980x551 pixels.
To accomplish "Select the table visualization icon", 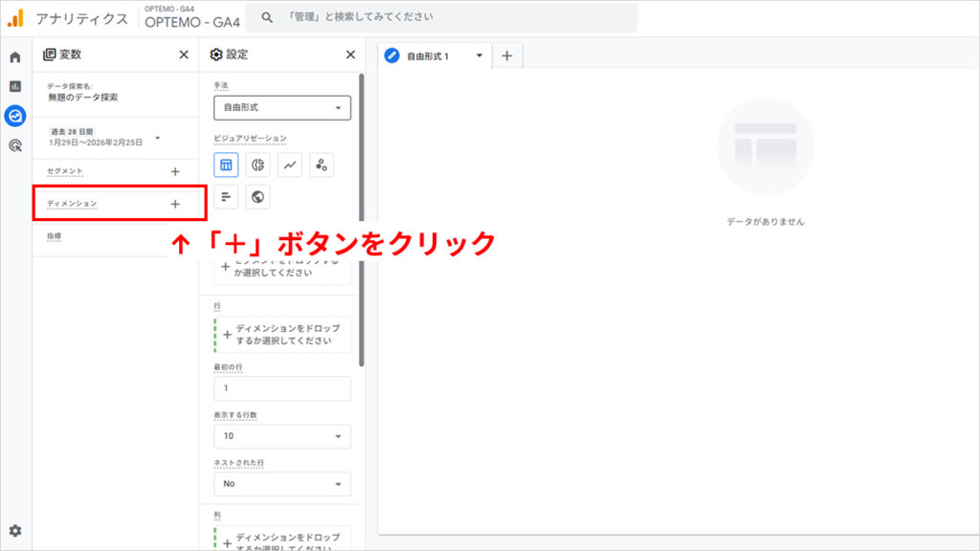I will 226,165.
